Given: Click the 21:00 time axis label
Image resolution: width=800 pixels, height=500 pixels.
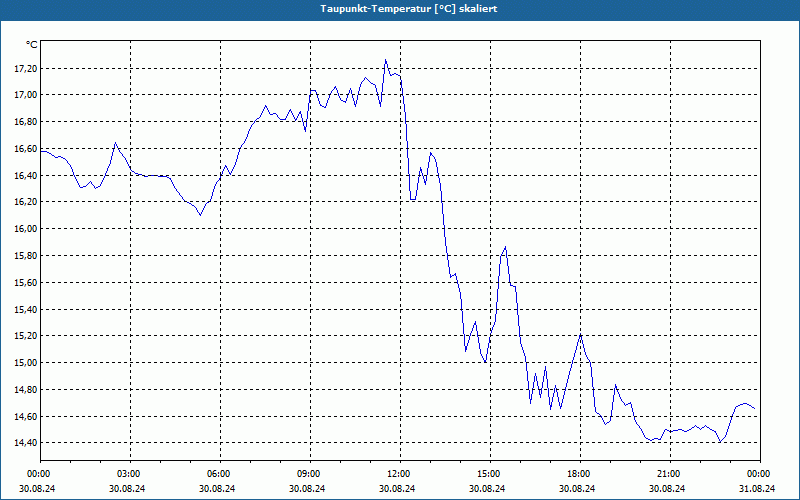Looking at the screenshot, I should pos(670,474).
